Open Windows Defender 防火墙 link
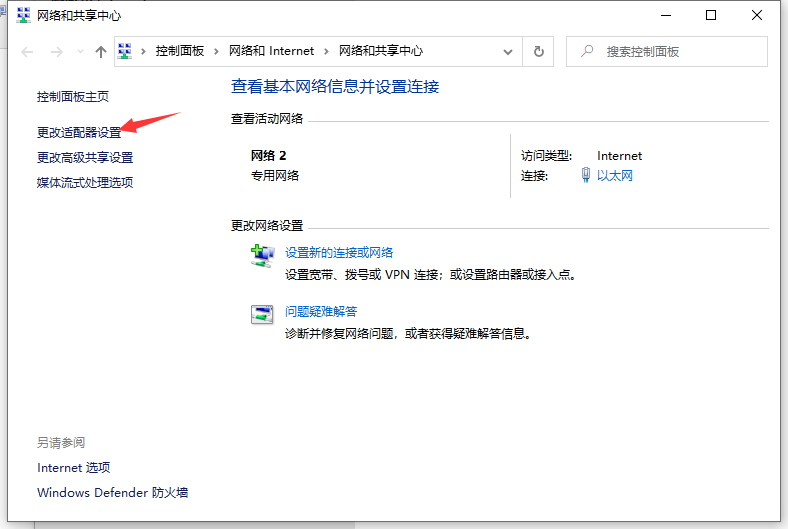This screenshot has width=788, height=529. tap(112, 492)
